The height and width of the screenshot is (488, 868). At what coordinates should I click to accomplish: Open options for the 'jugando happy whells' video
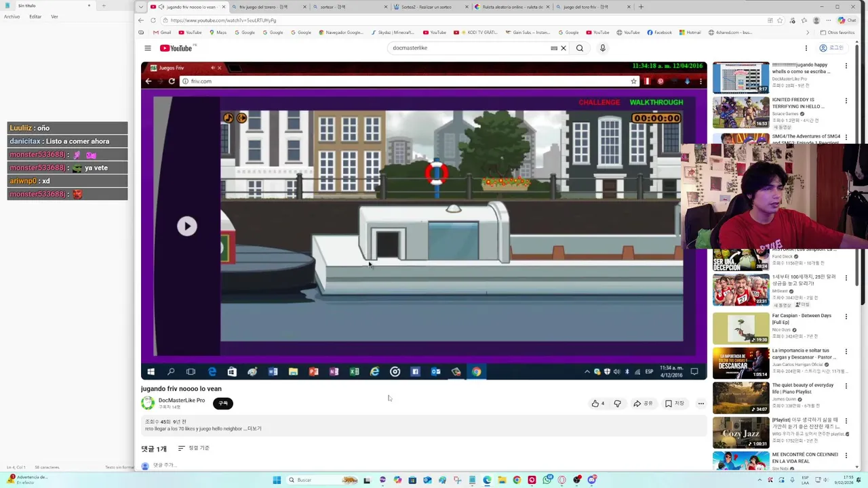tap(846, 66)
